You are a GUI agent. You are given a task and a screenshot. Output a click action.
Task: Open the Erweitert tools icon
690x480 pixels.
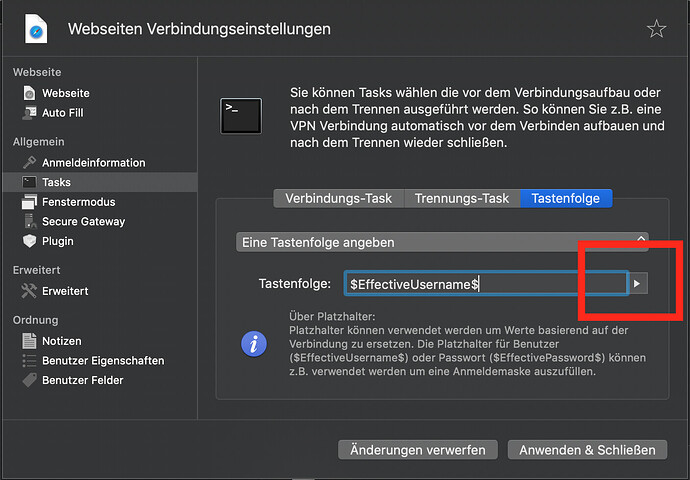point(29,291)
